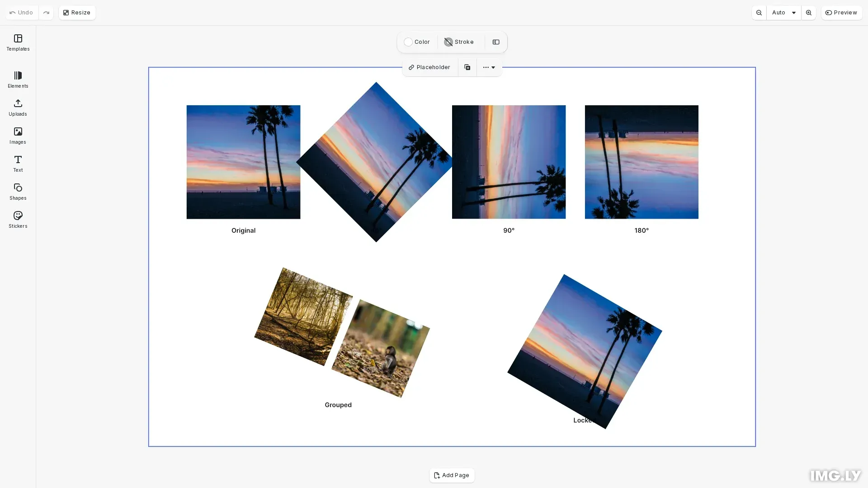
Task: Expand the more options dots dropdown
Action: (x=489, y=67)
